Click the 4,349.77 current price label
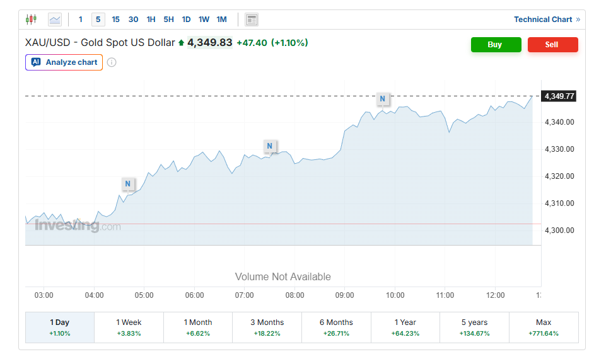The height and width of the screenshot is (364, 594). coord(559,96)
